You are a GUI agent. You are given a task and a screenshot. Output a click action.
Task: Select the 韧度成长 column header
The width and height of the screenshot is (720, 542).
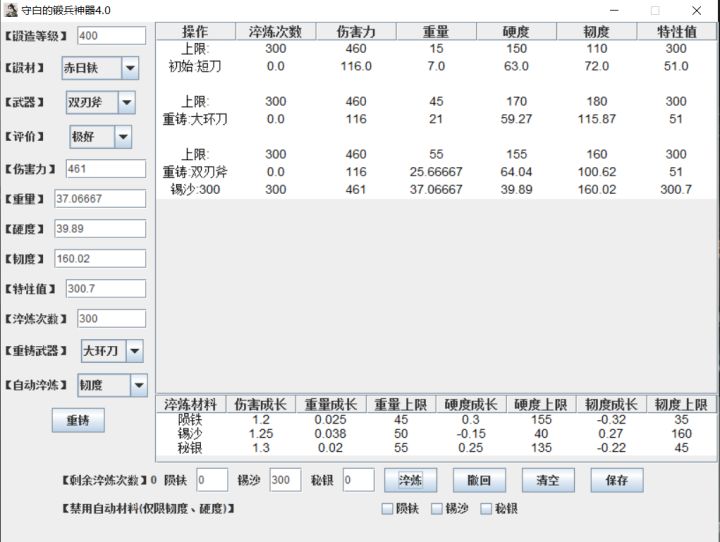pyautogui.click(x=611, y=405)
